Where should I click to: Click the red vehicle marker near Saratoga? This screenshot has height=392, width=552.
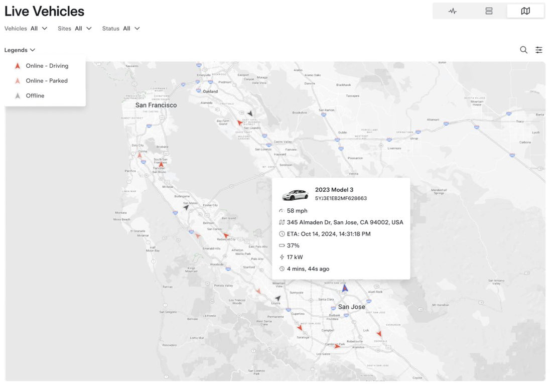(x=300, y=328)
